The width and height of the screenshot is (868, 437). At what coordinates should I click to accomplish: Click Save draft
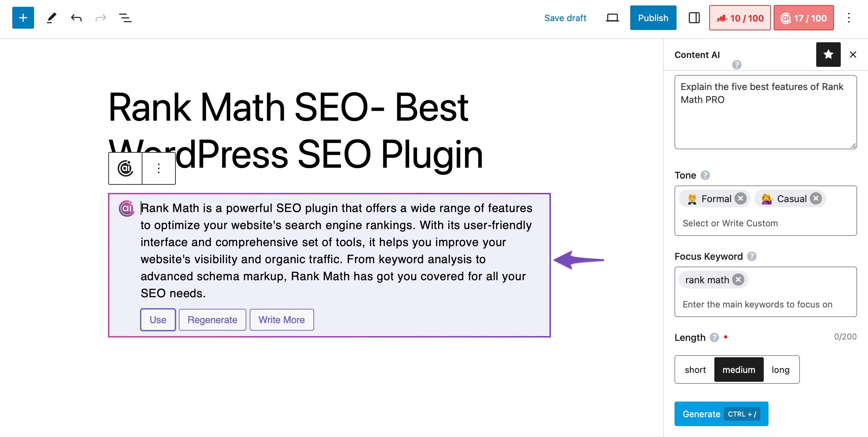(565, 18)
